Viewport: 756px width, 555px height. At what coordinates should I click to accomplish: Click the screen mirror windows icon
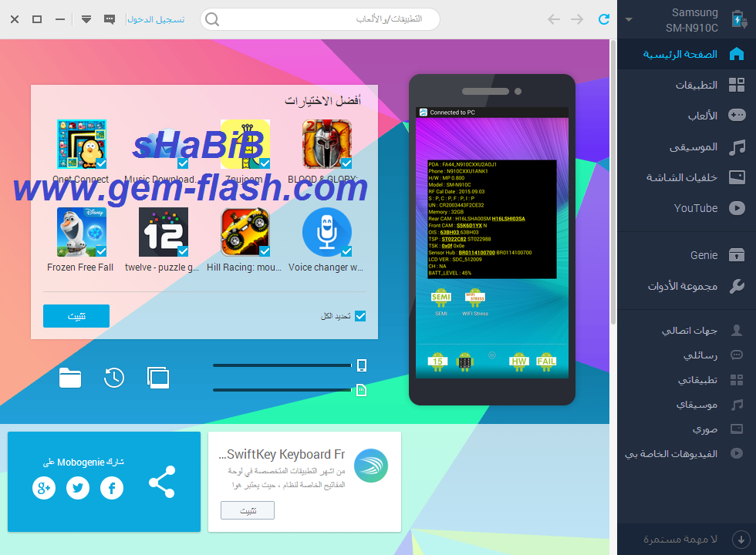(158, 378)
